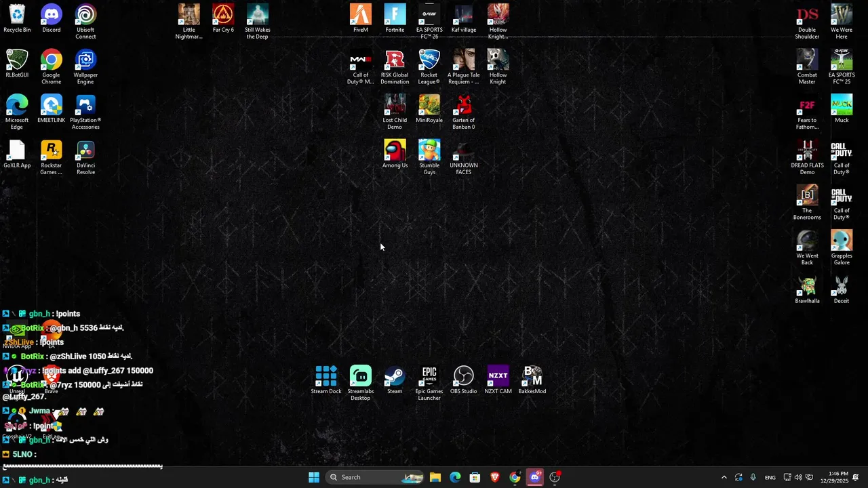
Task: Click the GoXLR App desktop icon
Action: click(x=17, y=155)
